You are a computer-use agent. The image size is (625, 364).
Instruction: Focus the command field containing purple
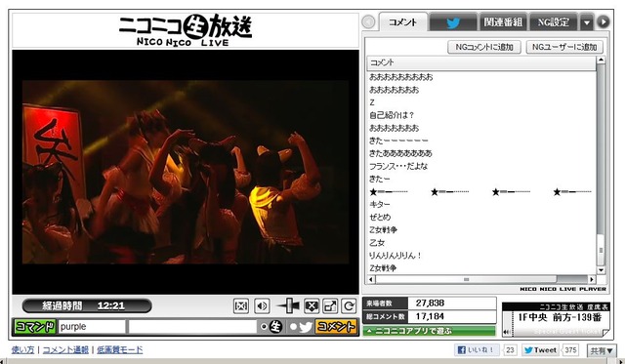point(92,327)
